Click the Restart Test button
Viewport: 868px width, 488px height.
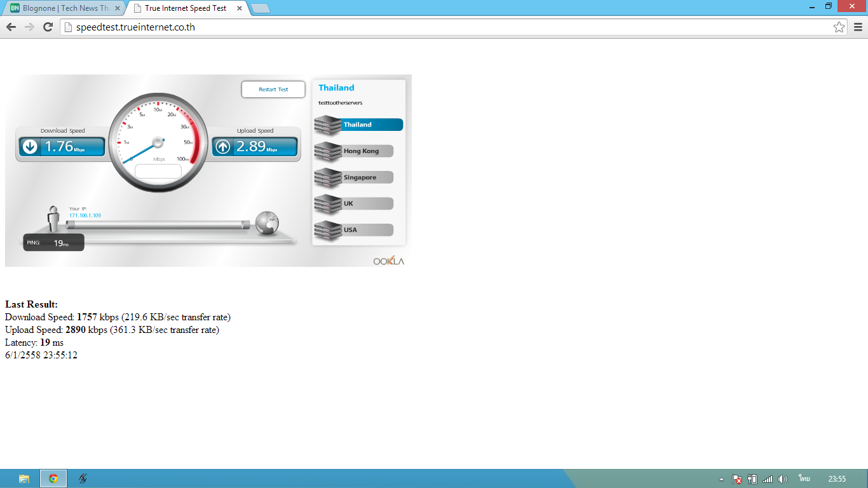273,90
